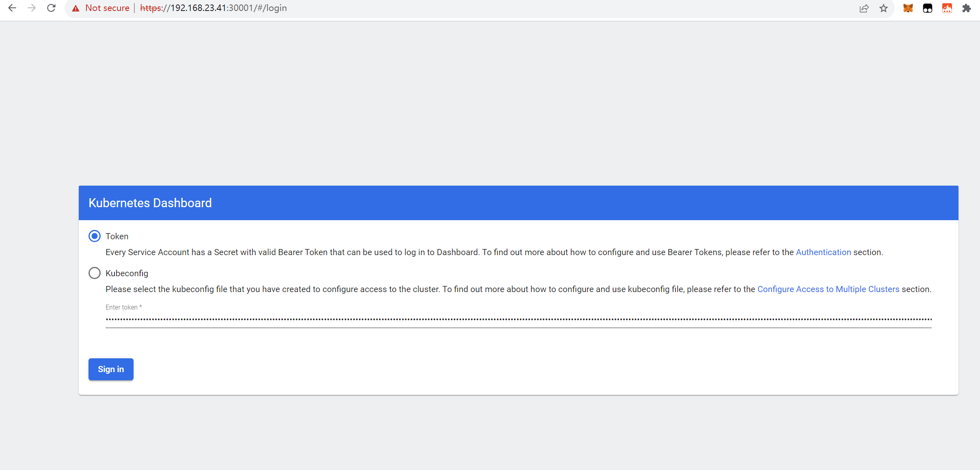Click the browser forward arrow

[32, 8]
